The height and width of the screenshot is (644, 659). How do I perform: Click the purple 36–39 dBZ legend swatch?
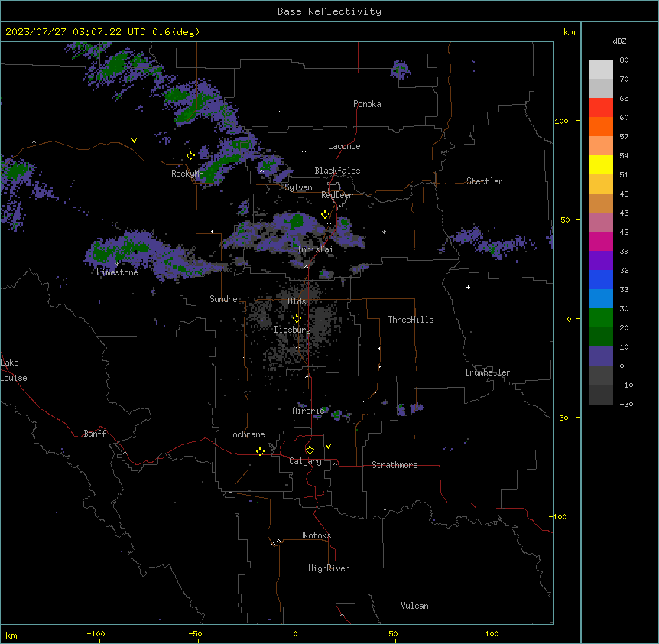click(x=601, y=261)
